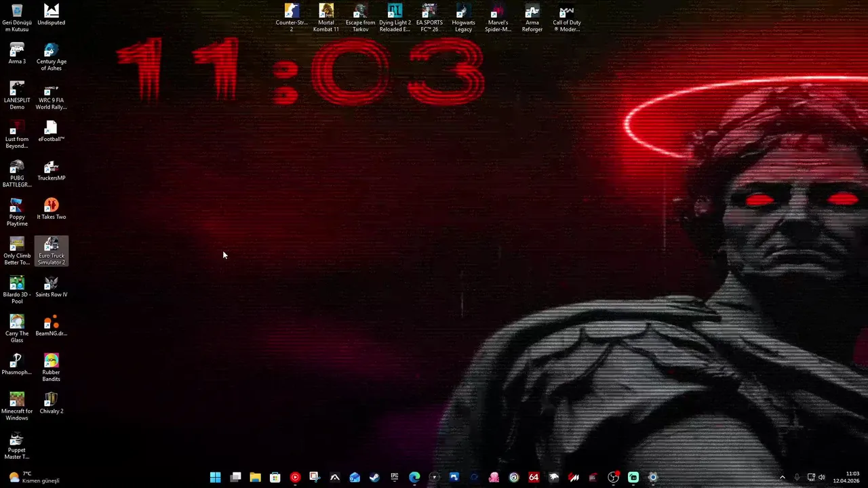Open OBS Studio from taskbar
Viewport: 868px width, 488px height.
coord(613,477)
